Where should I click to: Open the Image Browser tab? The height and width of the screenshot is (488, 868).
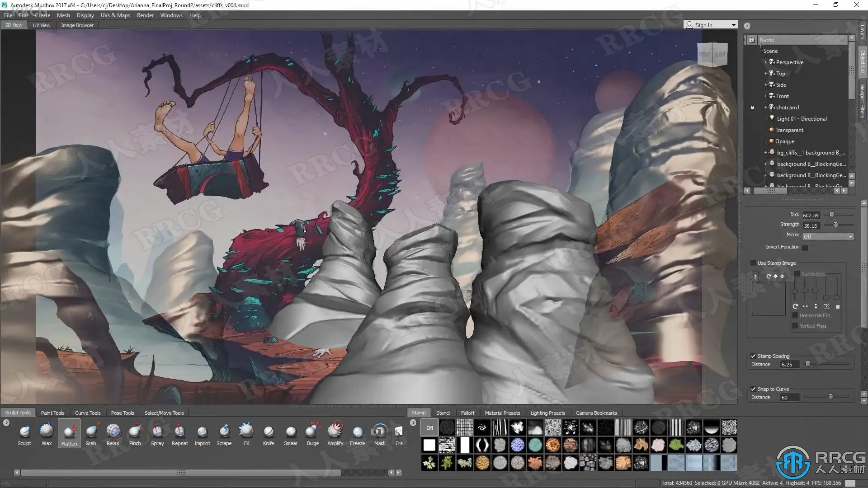(77, 25)
